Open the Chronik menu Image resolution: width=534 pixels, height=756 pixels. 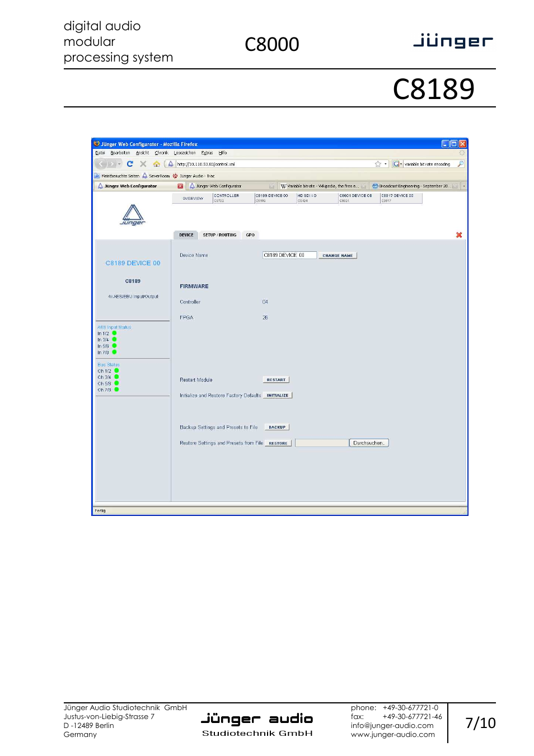click(162, 153)
